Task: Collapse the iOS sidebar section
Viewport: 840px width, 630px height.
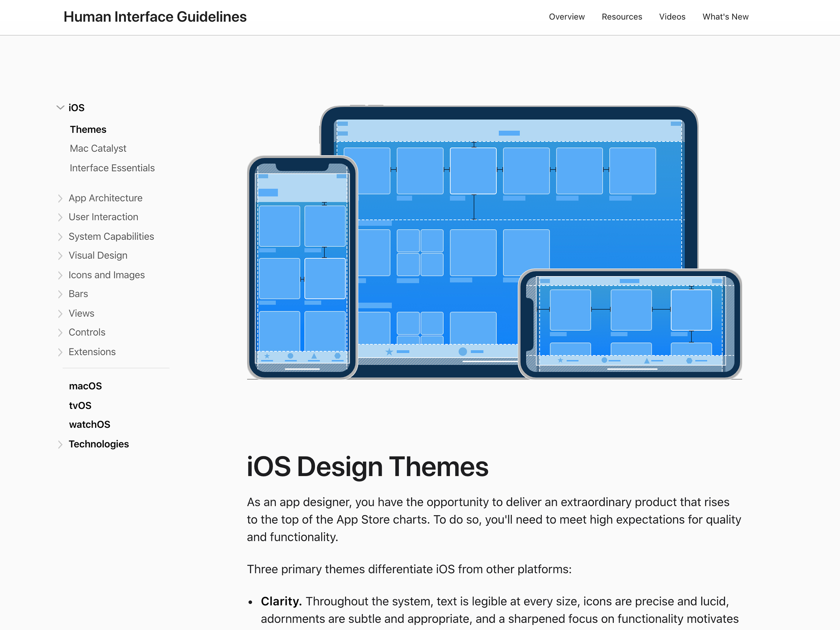Action: 60,107
